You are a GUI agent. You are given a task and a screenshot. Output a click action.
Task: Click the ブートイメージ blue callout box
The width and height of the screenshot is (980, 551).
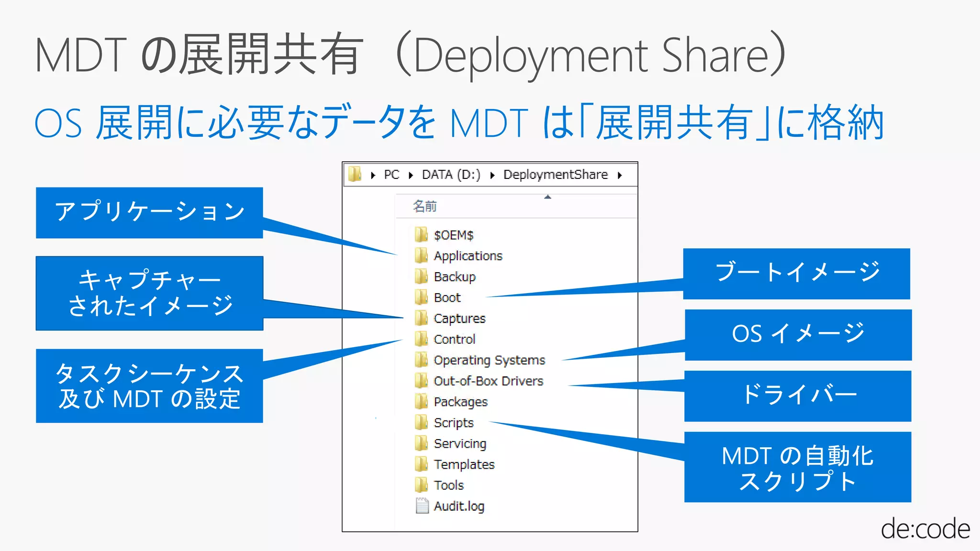point(796,273)
